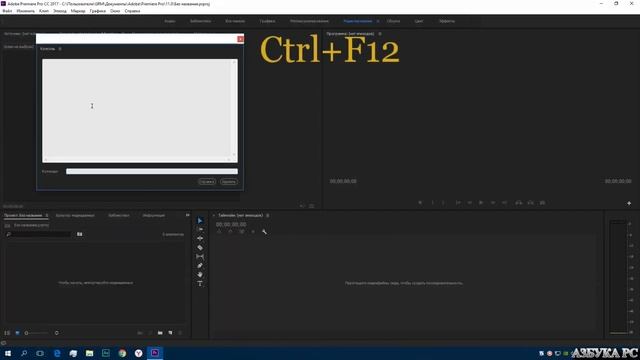Click New Bin icon in Project panel
The width and height of the screenshot is (640, 360).
[x=160, y=333]
